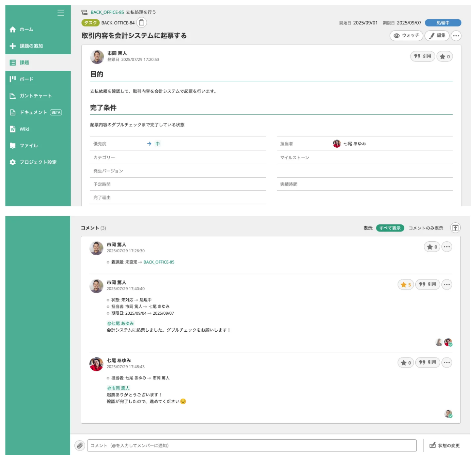Open 課題の追加 in the sidebar
Viewport: 476px width, 460px height.
pos(38,46)
